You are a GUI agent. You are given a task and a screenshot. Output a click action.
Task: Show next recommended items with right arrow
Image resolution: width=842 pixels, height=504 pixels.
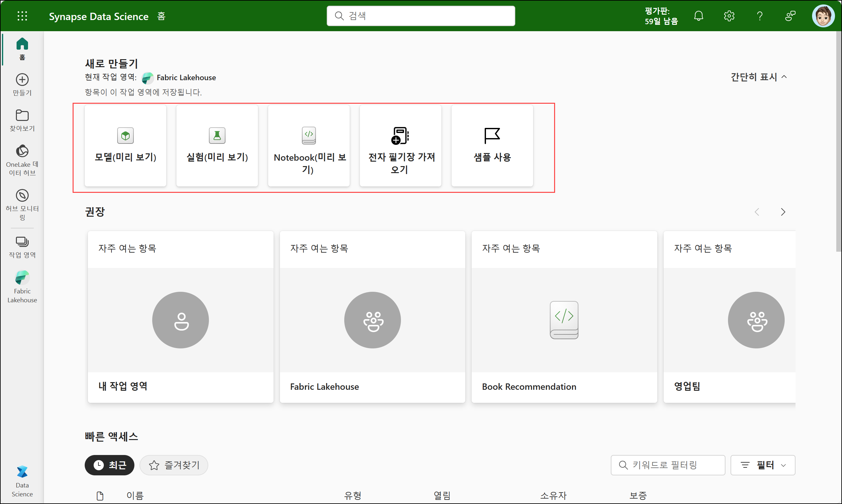pos(783,212)
